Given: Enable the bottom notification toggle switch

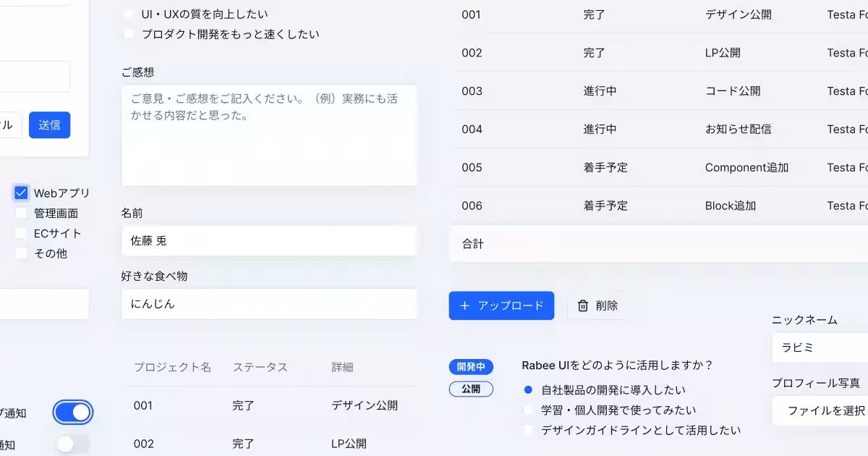Looking at the screenshot, I should 72,444.
